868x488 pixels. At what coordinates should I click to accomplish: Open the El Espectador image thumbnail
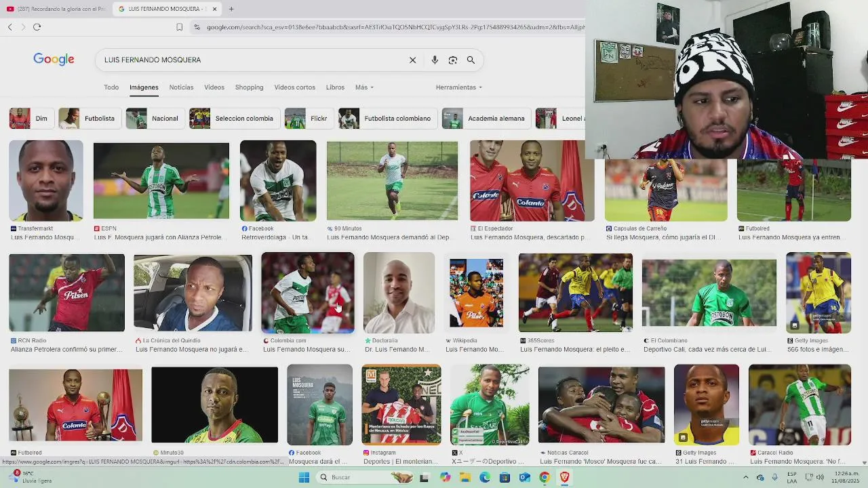click(532, 181)
